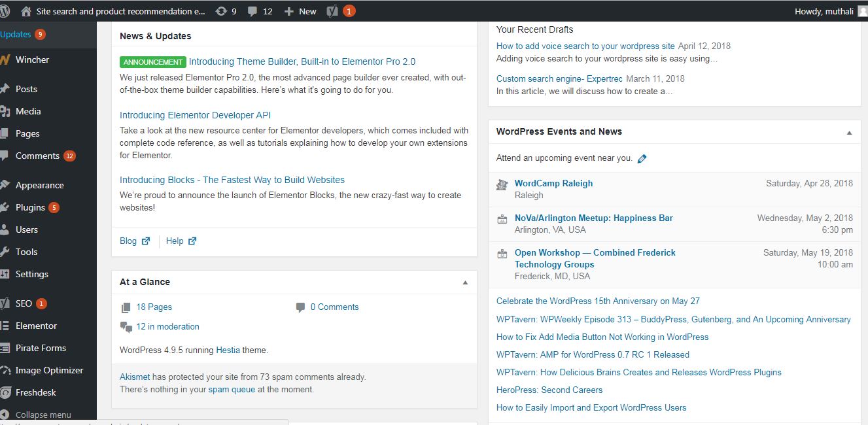Open the "+ New" creation menu in admin bar
The height and width of the screenshot is (425, 868).
(x=300, y=10)
